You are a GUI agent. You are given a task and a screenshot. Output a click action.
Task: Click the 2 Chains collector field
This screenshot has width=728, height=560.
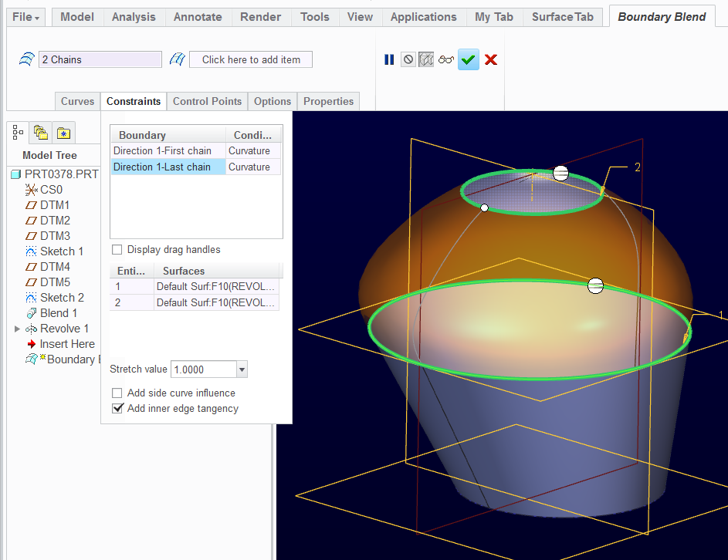(100, 59)
